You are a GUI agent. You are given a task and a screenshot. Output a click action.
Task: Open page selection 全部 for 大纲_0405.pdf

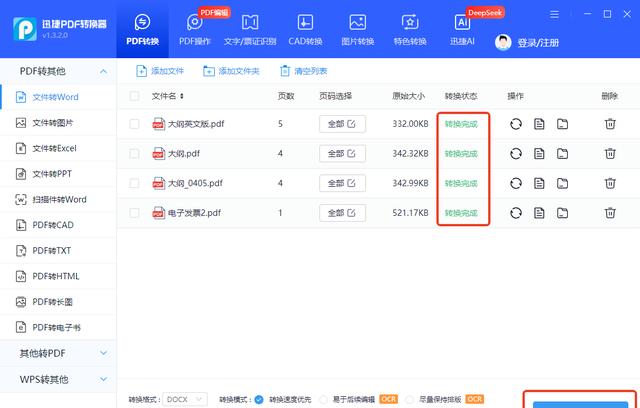(342, 183)
